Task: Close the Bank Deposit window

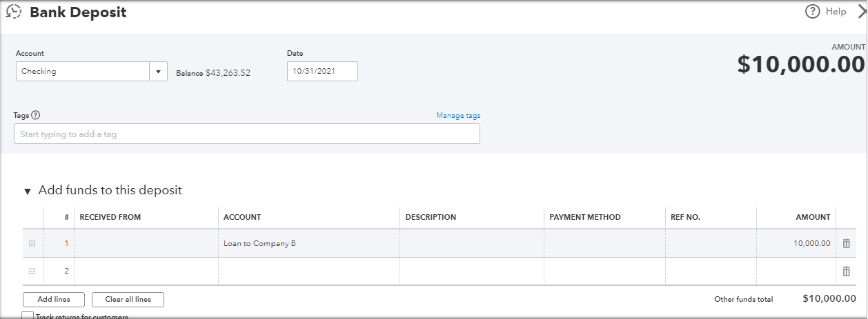Action: 862,12
